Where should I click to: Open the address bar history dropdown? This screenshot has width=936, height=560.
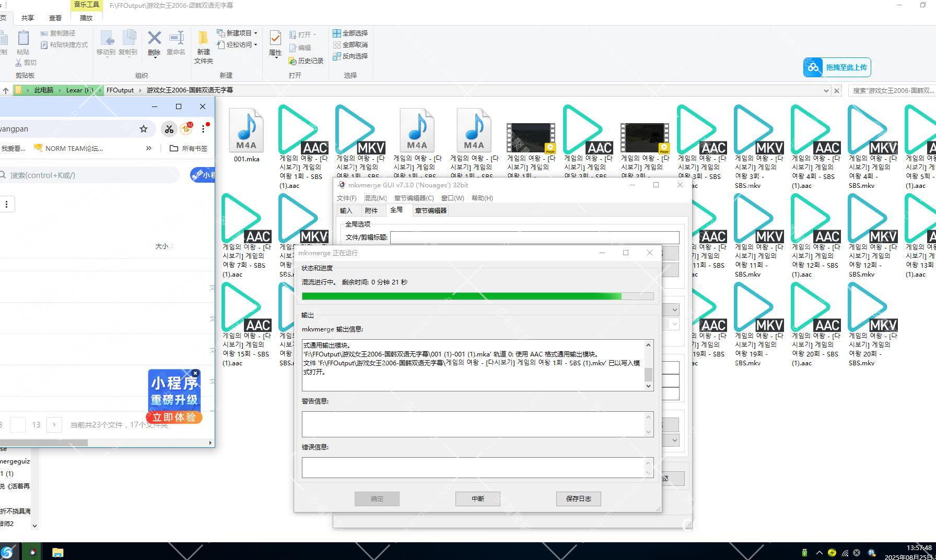click(x=826, y=90)
